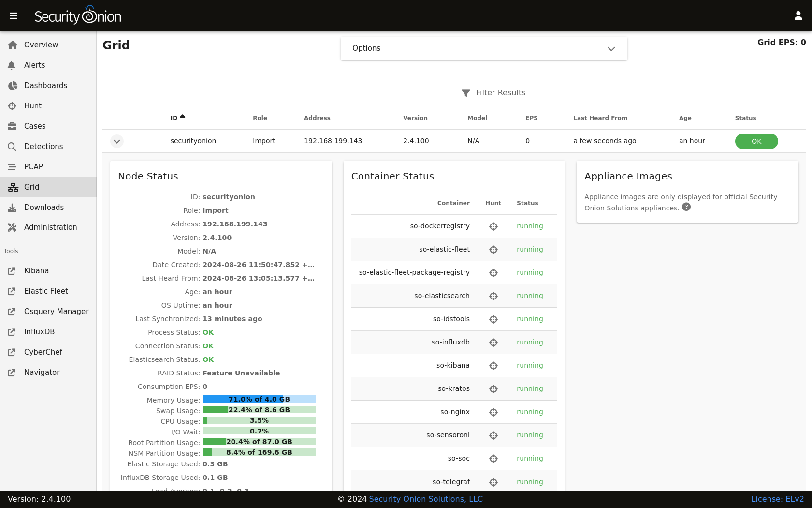This screenshot has height=508, width=812.
Task: Click the Root Partition Usage bar
Action: point(259,442)
